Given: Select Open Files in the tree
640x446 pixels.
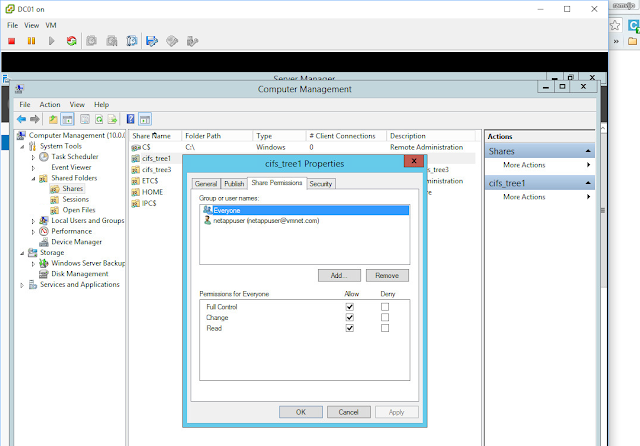Looking at the screenshot, I should click(79, 210).
